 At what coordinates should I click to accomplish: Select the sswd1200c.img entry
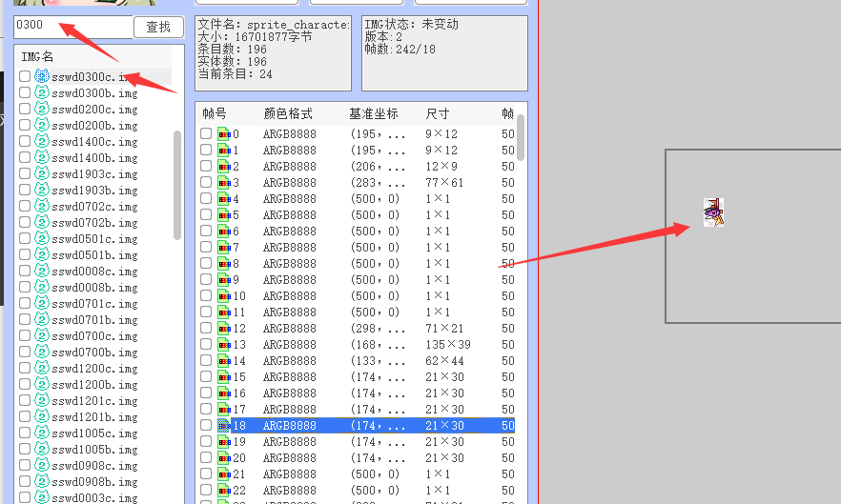[x=93, y=369]
